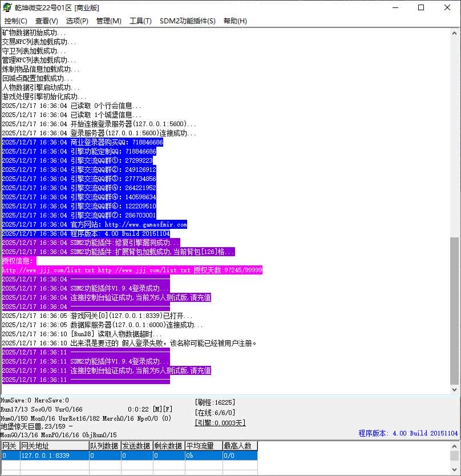The image size is (461, 476).
Task: Select gateway address cell 127.0.0.1:8339
Action: click(x=55, y=455)
